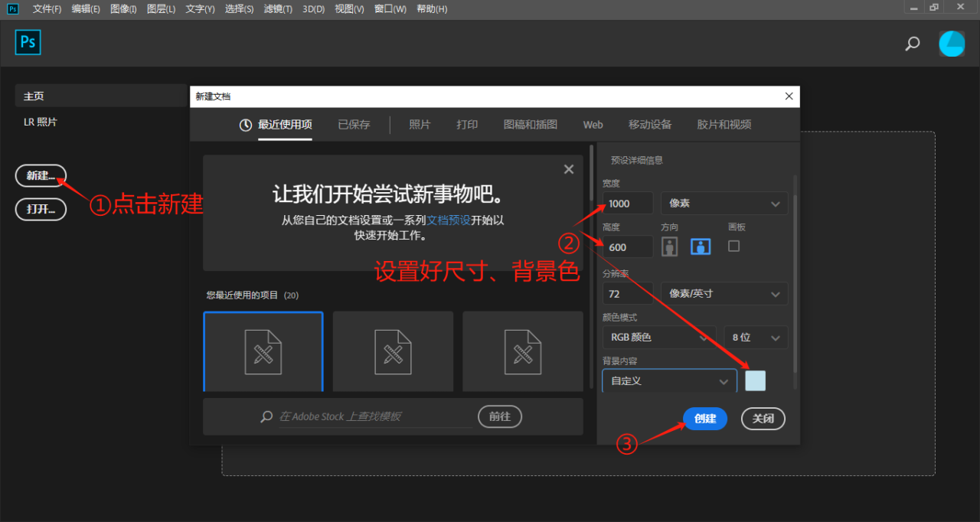Viewport: 980px width, 522px height.
Task: Open the 自定义 background content dropdown
Action: (x=669, y=381)
